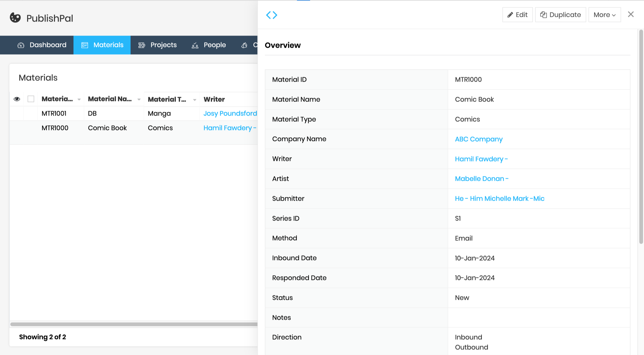Open the Dashboard tab
The height and width of the screenshot is (355, 644).
click(x=42, y=45)
